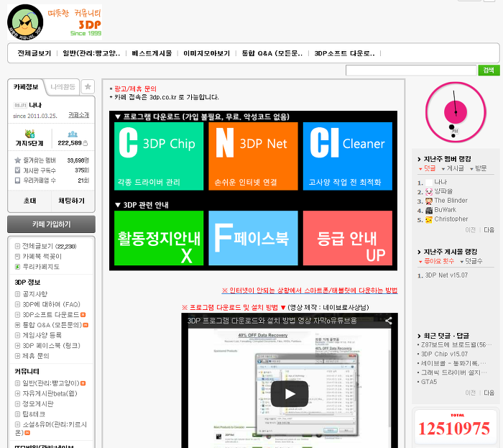Image resolution: width=503 pixels, height=448 pixels.
Task: Open the Cleaner download tile
Action: tap(347, 156)
